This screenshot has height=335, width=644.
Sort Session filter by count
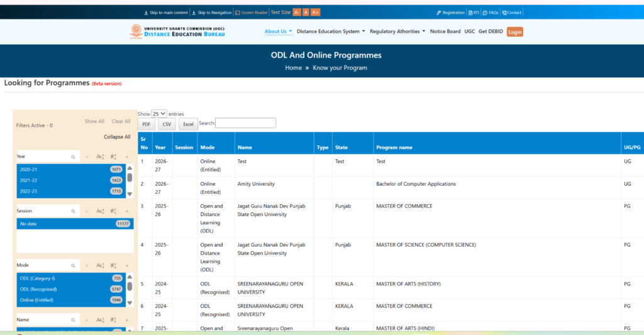click(x=113, y=212)
